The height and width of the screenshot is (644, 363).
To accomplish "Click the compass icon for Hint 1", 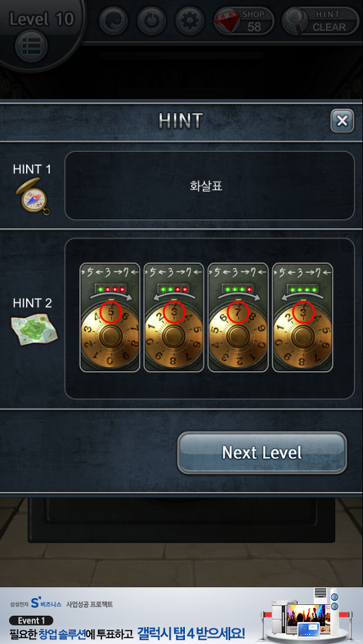I will coord(34,196).
